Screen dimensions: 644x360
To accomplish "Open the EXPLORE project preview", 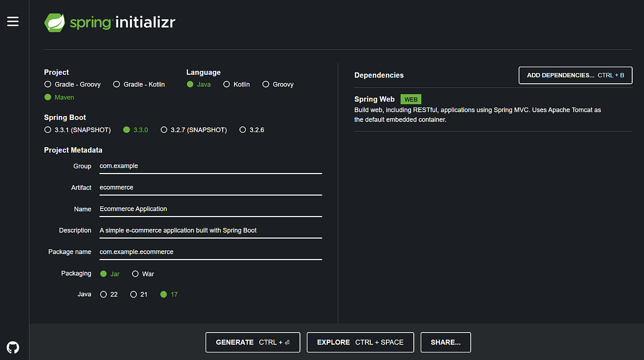I will 360,342.
